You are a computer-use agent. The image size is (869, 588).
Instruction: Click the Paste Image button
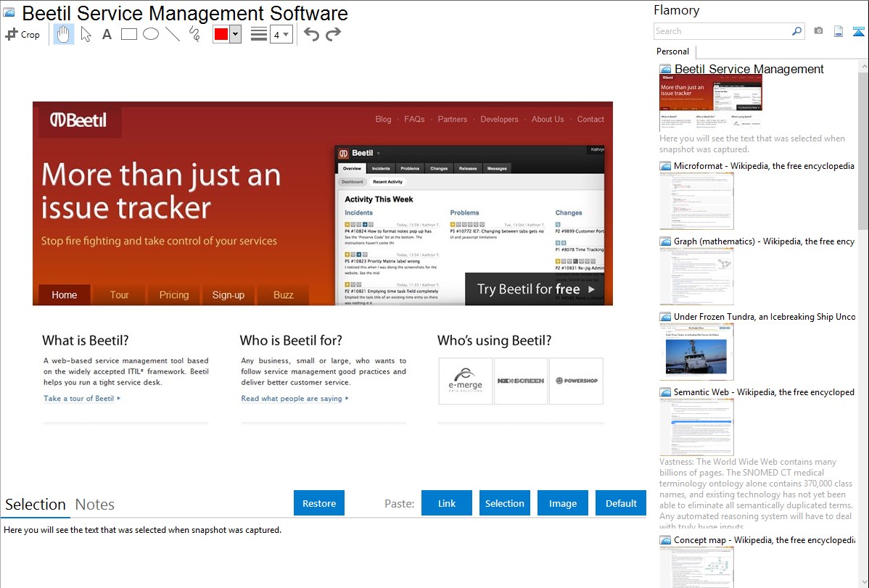click(x=562, y=503)
